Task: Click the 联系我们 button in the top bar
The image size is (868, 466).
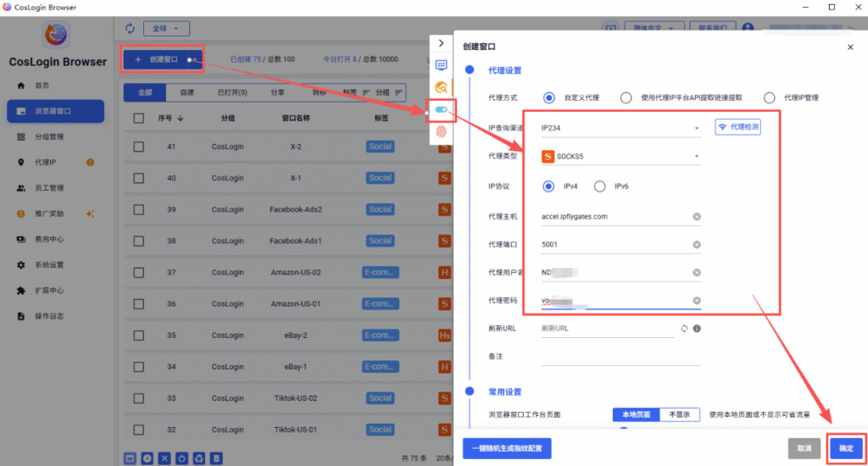Action: click(x=712, y=28)
